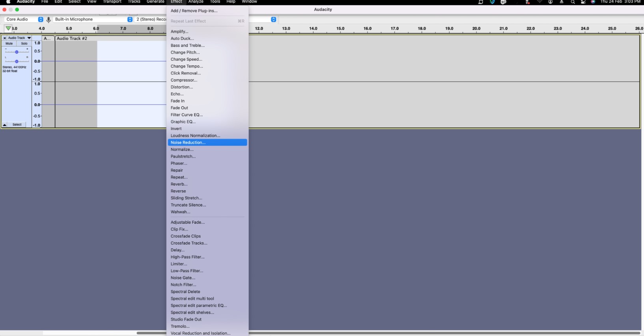Choose the Auto Duck effect
This screenshot has height=336, width=644.
coord(207,39)
